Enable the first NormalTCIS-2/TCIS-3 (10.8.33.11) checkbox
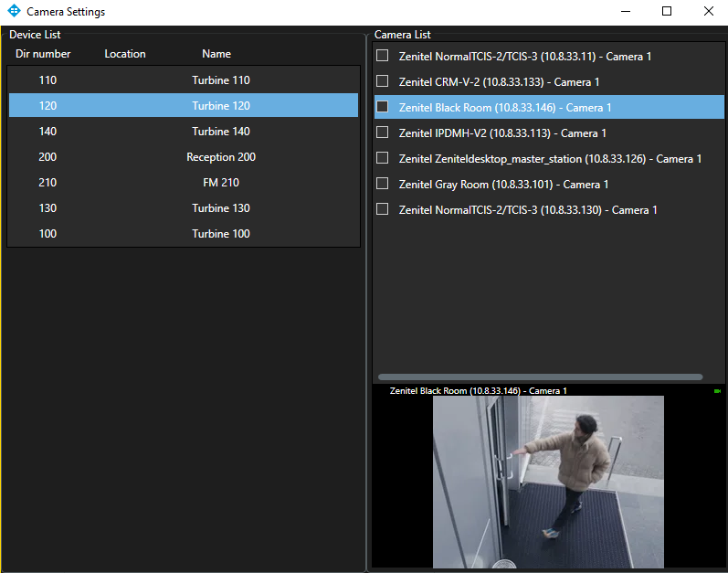This screenshot has height=573, width=728. coord(383,56)
